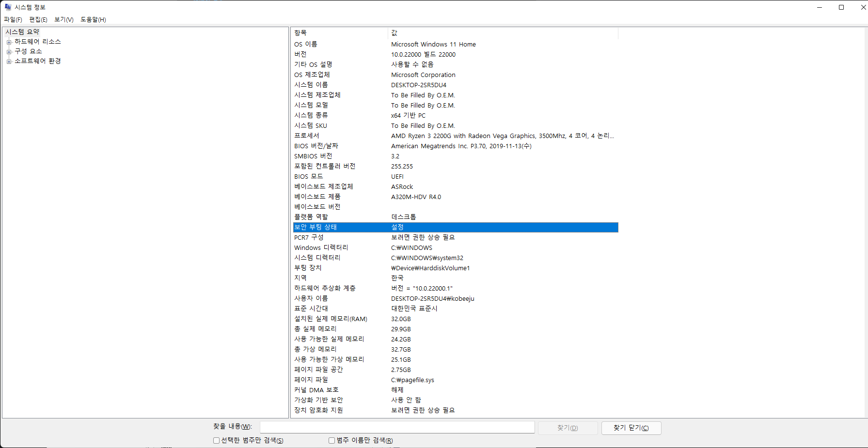This screenshot has height=448, width=868.
Task: Click the 32.0GB value cell
Action: click(x=401, y=319)
